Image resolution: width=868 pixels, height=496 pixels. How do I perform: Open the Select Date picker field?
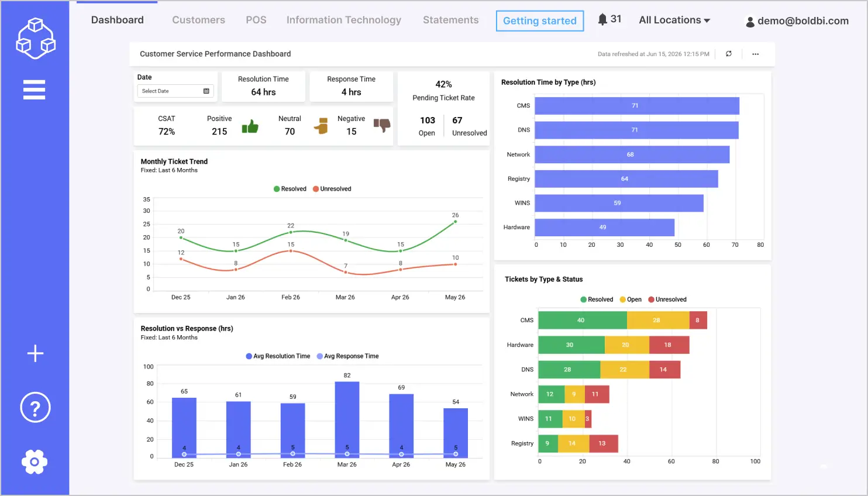click(175, 91)
